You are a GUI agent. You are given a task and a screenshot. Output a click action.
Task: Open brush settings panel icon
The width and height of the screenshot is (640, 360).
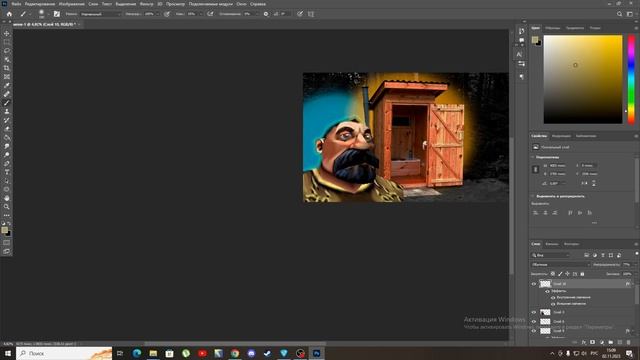pos(57,14)
